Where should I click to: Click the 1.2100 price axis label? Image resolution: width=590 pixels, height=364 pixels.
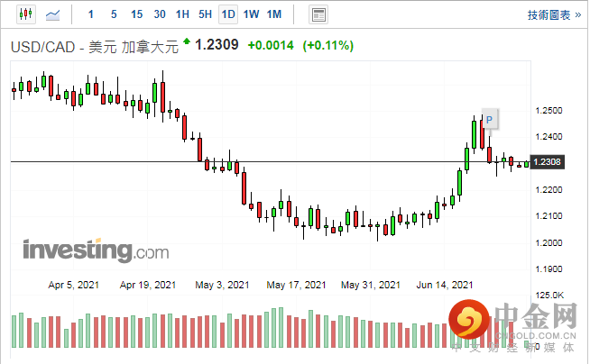click(x=549, y=216)
